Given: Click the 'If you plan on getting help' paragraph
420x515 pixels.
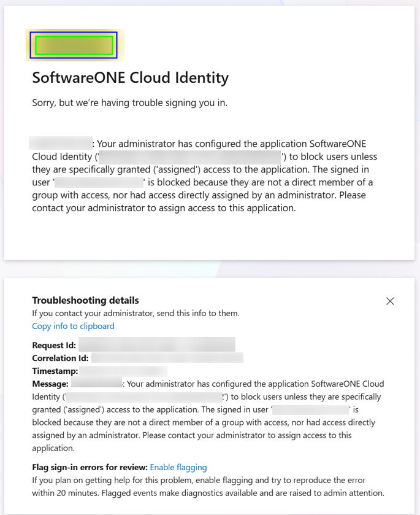Looking at the screenshot, I should click(x=207, y=486).
